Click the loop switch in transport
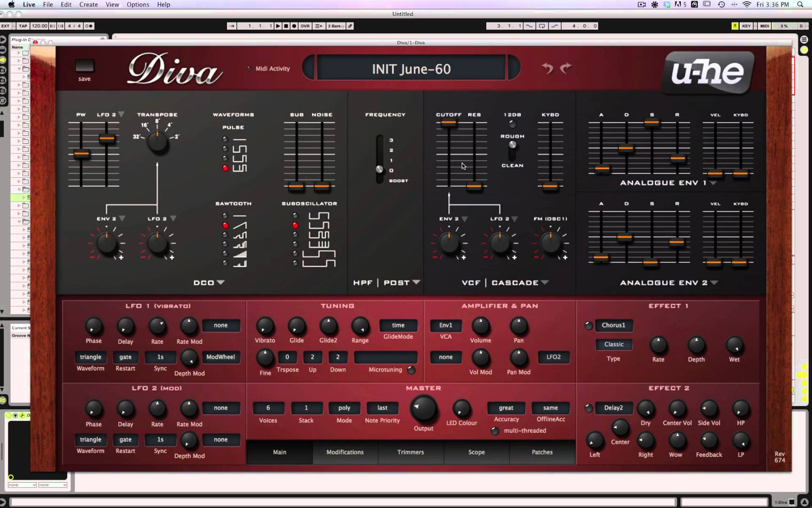This screenshot has width=812, height=508. [x=542, y=26]
